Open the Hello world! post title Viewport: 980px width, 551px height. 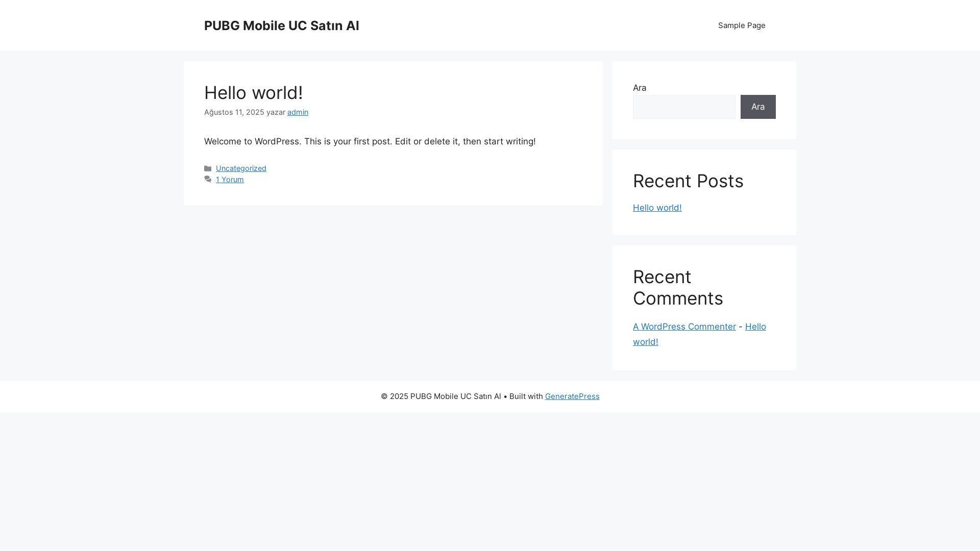point(254,93)
